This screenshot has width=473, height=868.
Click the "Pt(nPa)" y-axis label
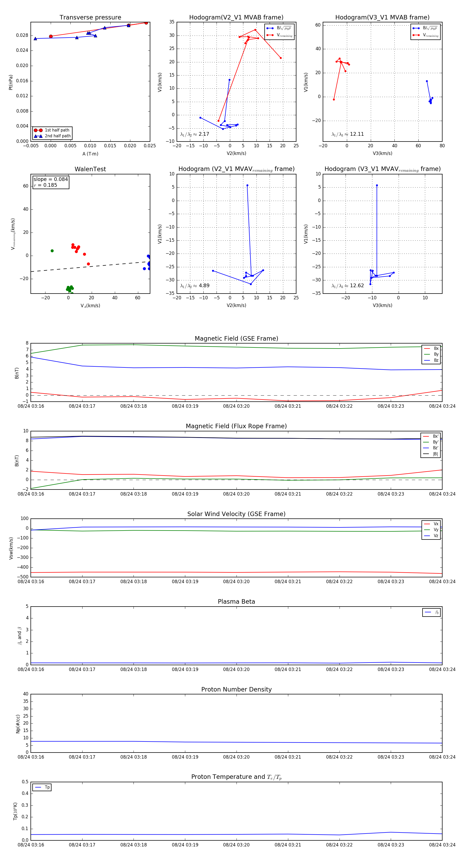pyautogui.click(x=11, y=82)
